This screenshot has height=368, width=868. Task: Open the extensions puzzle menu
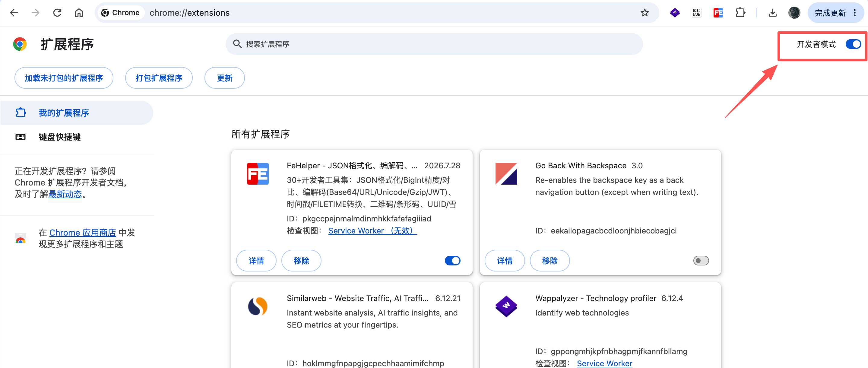pyautogui.click(x=740, y=13)
